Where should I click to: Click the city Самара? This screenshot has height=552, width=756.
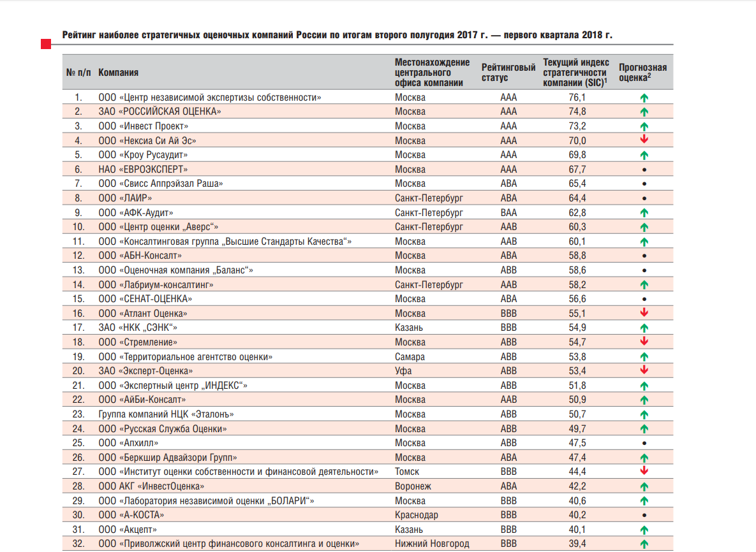click(410, 357)
